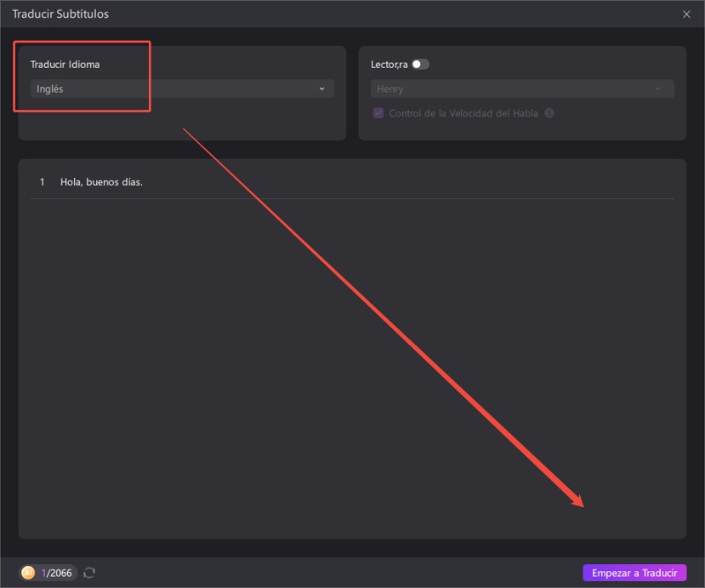Screen dimensions: 705x588
Task: Click the Lector,ra label text
Action: point(389,64)
